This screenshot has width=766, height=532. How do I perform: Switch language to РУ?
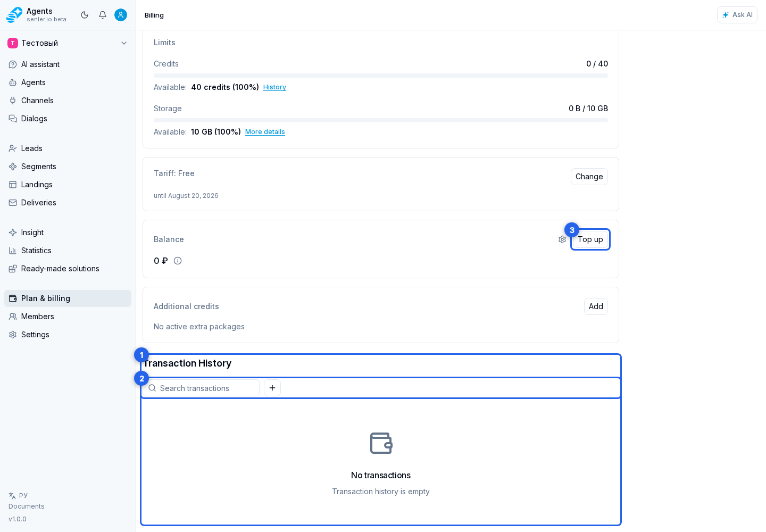(x=18, y=495)
